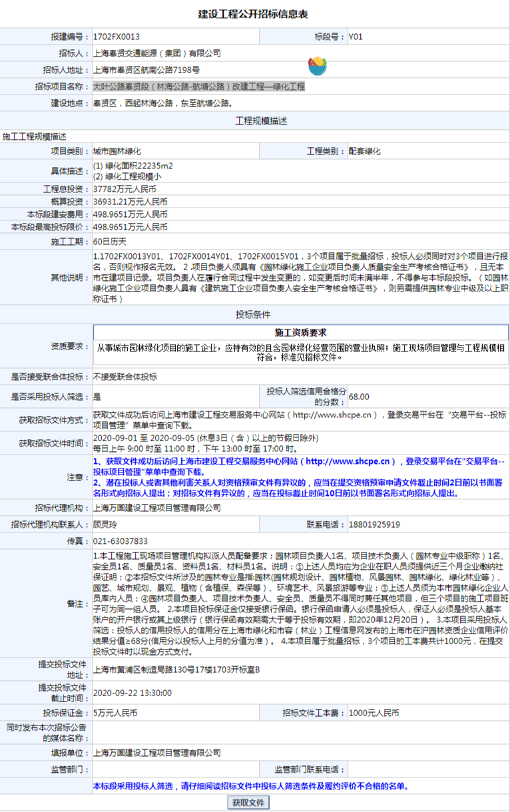Click the fax number 021-63037833
This screenshot has width=510, height=812.
click(x=120, y=541)
